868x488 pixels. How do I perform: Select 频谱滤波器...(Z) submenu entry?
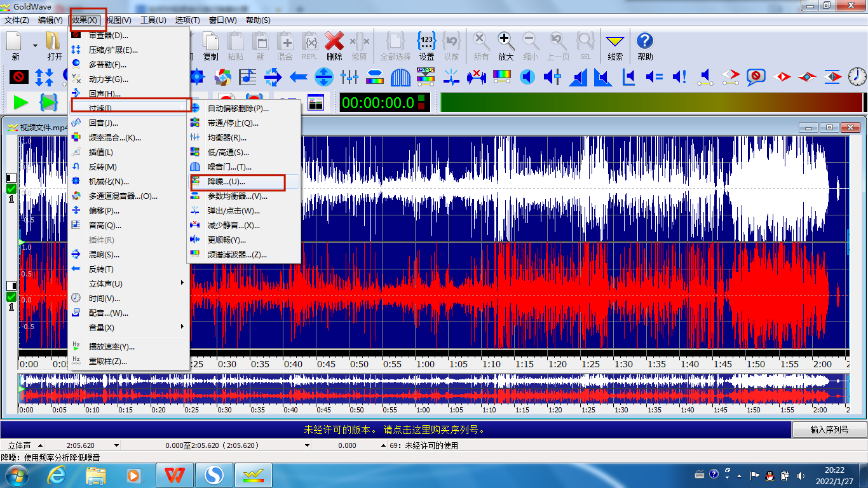(x=243, y=254)
